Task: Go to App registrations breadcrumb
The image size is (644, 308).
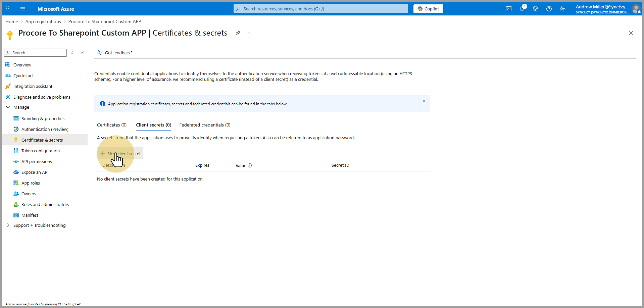Action: tap(43, 21)
